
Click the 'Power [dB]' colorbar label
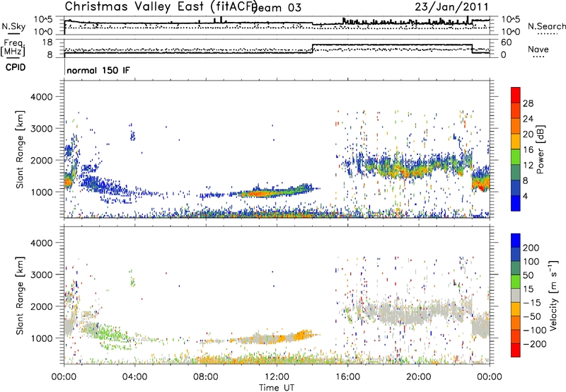[541, 149]
